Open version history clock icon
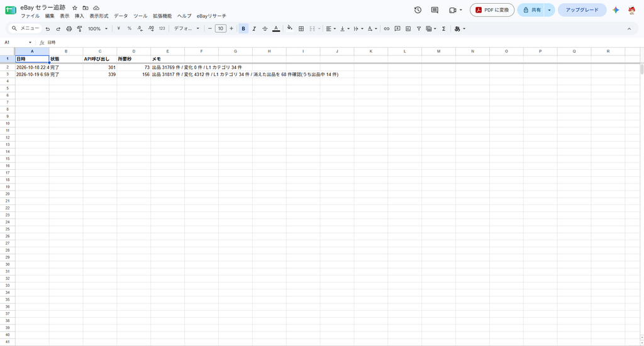The width and height of the screenshot is (644, 346). 418,10
